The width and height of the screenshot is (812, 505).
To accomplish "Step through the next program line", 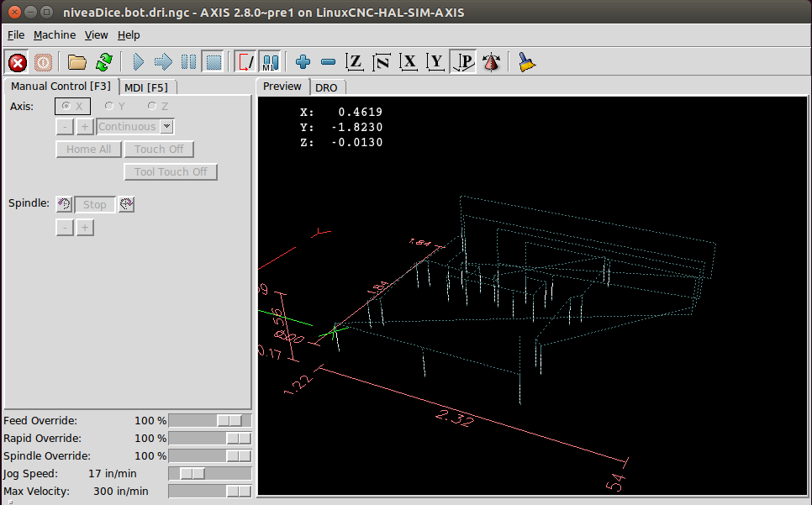I will pos(163,63).
